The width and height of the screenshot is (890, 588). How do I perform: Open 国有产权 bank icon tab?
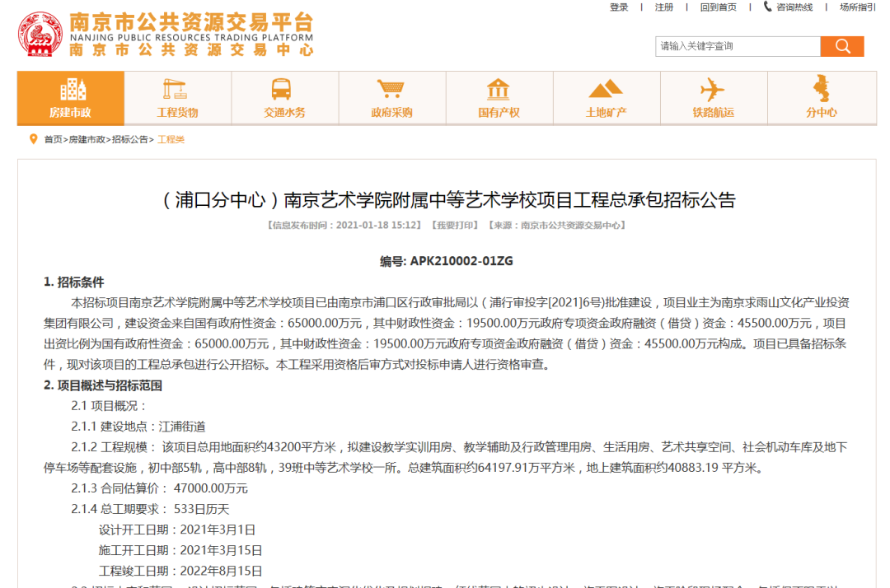pos(499,98)
